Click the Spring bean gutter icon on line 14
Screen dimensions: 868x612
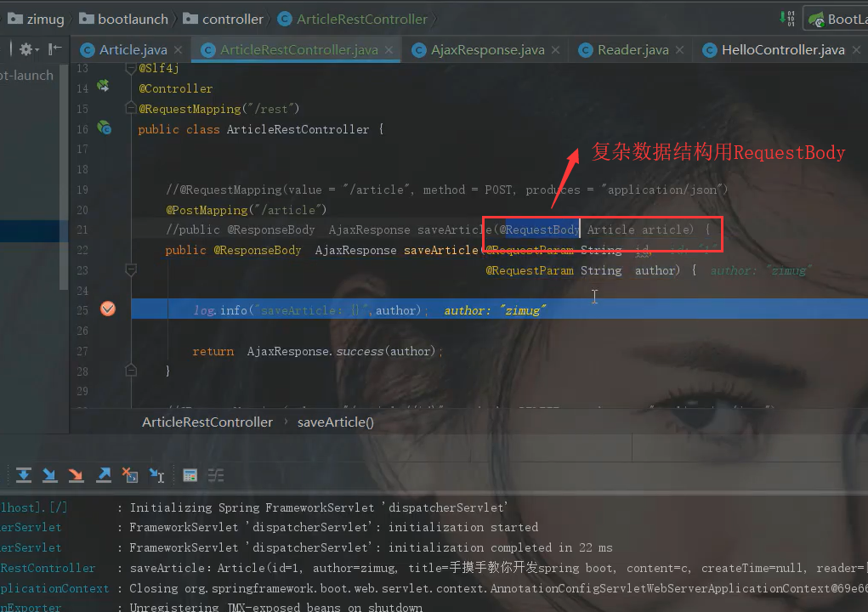point(104,86)
